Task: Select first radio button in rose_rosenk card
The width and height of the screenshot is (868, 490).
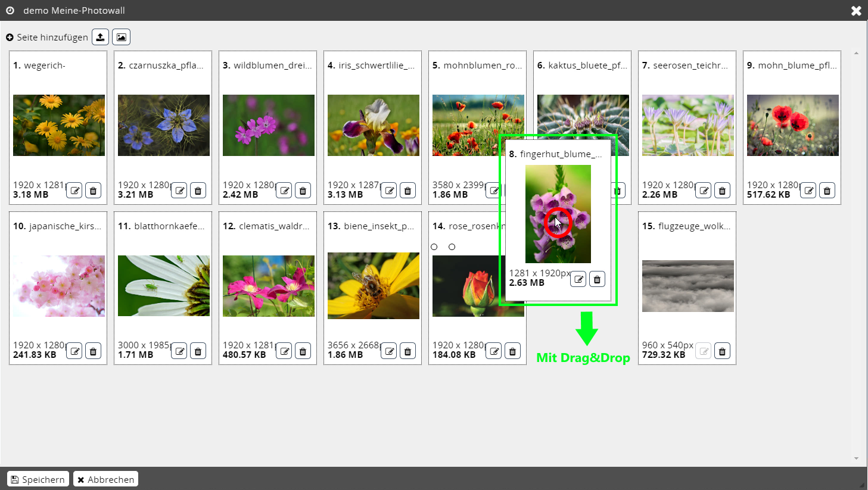Action: click(x=434, y=246)
